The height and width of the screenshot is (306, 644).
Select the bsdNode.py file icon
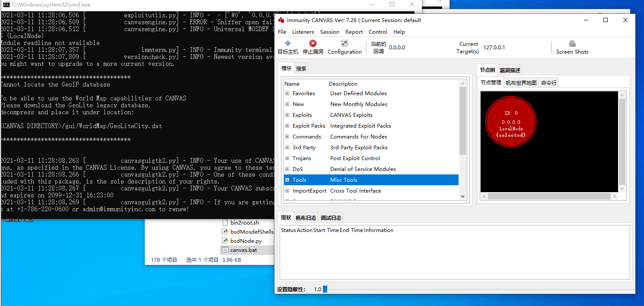click(225, 241)
